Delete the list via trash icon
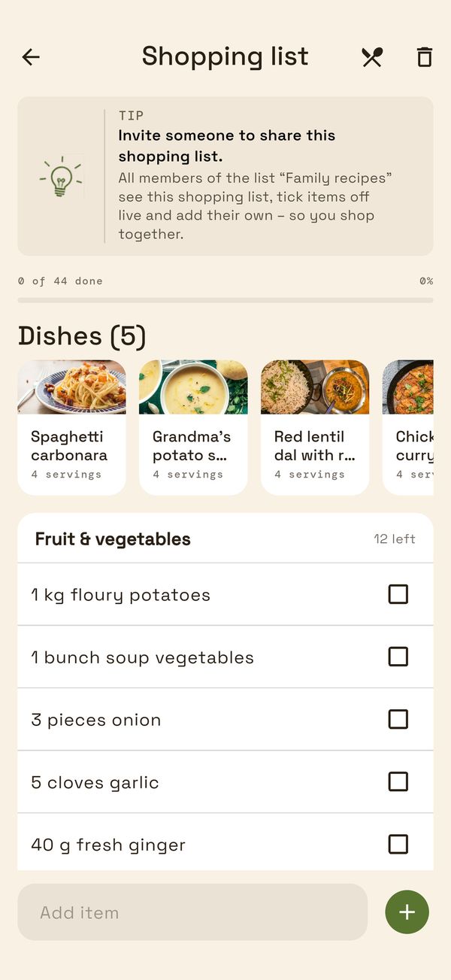The width and height of the screenshot is (451, 980). [425, 57]
